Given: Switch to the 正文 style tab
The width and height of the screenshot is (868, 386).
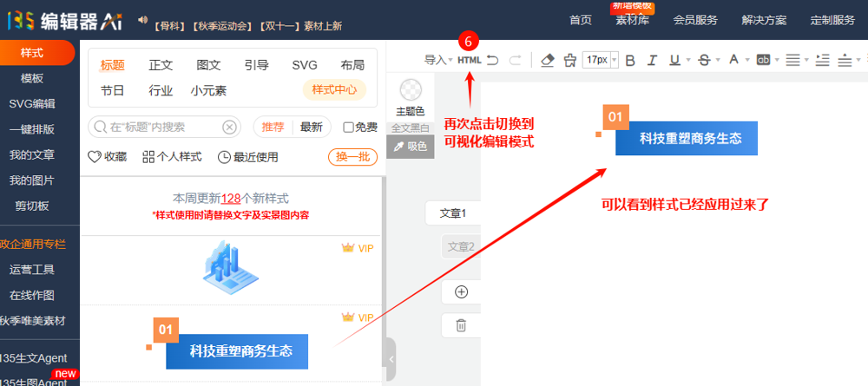Looking at the screenshot, I should click(161, 65).
